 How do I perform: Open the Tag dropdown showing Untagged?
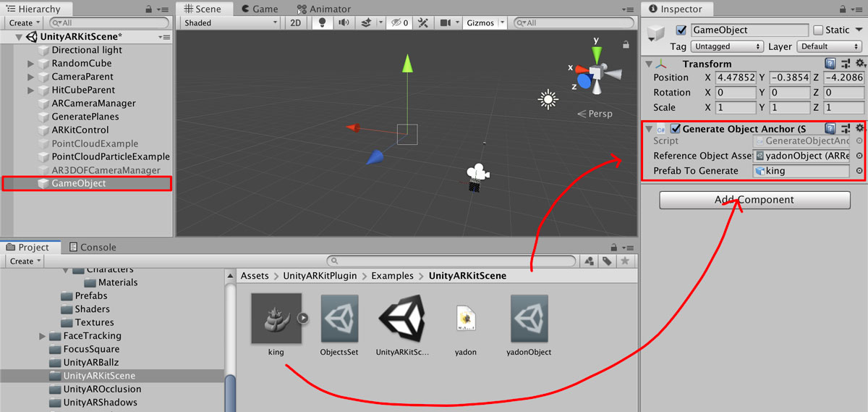point(727,46)
